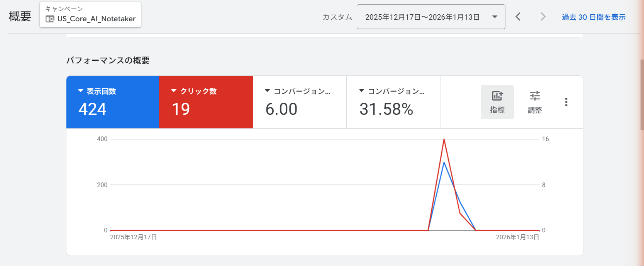Expand the クリック数 metric dropdown arrow
Screen dimensions: 644x266
[174, 91]
